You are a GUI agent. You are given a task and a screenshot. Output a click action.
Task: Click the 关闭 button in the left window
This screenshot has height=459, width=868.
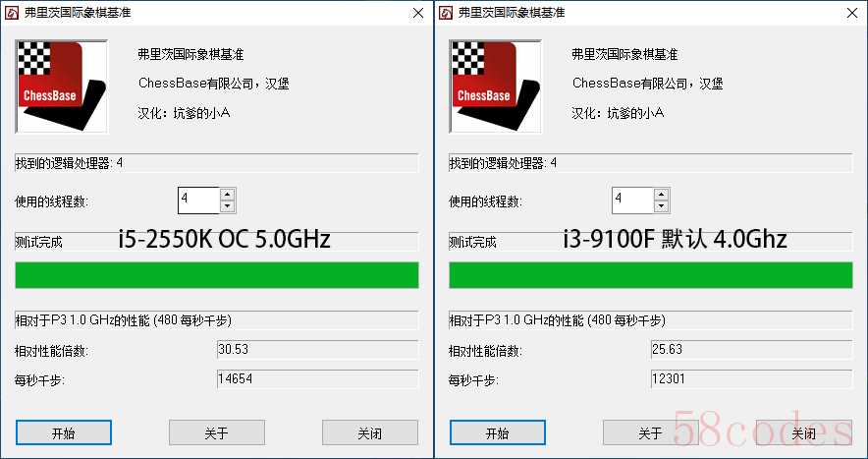[370, 432]
